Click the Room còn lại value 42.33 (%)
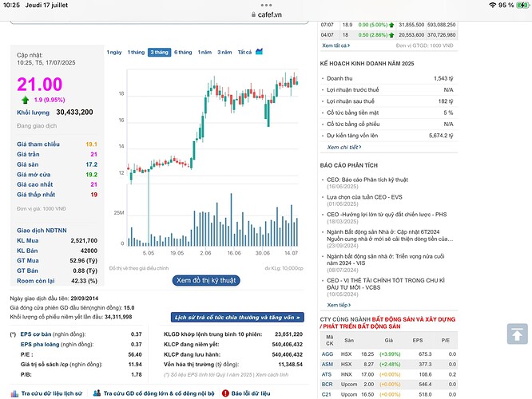This screenshot has width=532, height=399. (x=84, y=281)
